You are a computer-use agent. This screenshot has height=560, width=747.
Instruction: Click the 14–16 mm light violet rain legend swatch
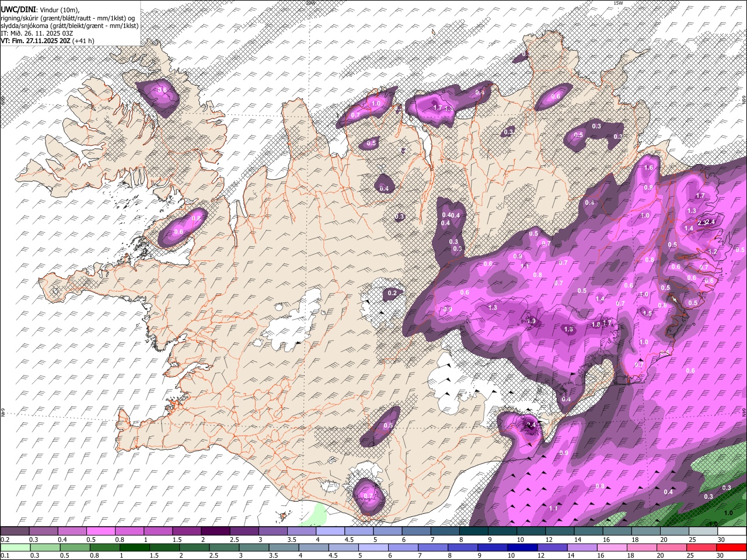pos(581,547)
